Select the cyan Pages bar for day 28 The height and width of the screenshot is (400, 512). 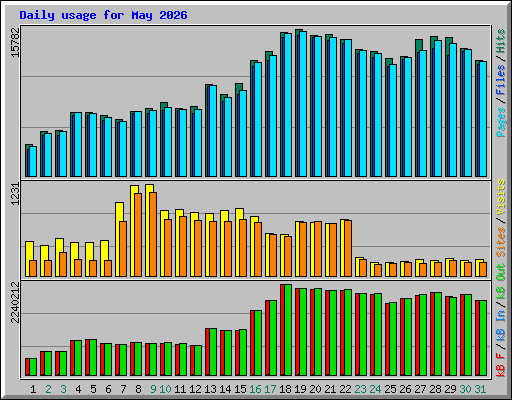coord(438,109)
